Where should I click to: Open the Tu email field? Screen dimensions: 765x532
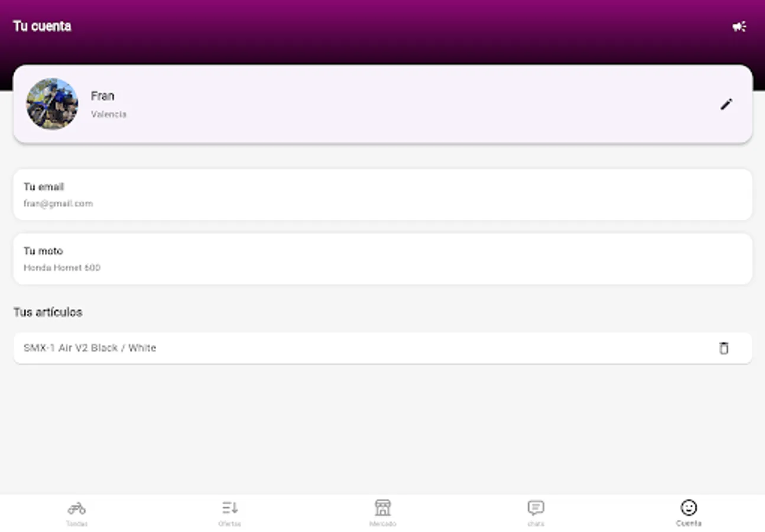pyautogui.click(x=382, y=194)
